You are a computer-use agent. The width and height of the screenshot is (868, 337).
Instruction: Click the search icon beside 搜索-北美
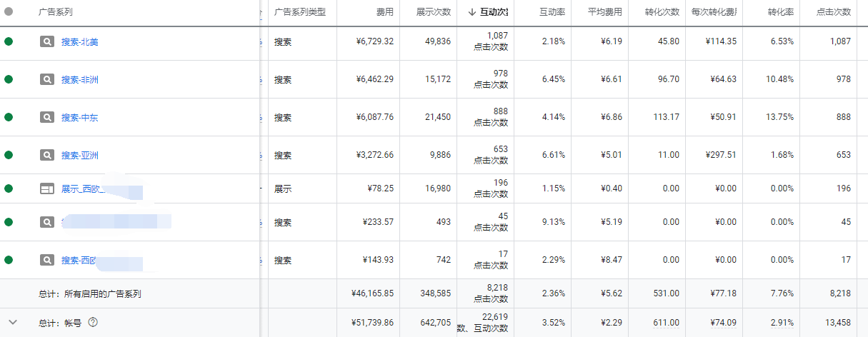click(46, 41)
